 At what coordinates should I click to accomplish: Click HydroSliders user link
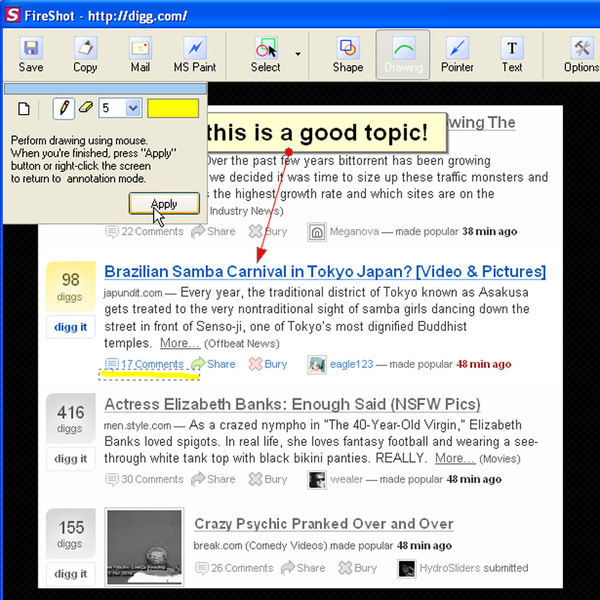coord(450,568)
